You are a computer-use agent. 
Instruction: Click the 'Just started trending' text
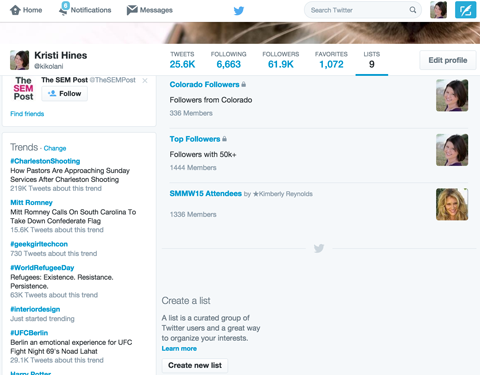(42, 319)
